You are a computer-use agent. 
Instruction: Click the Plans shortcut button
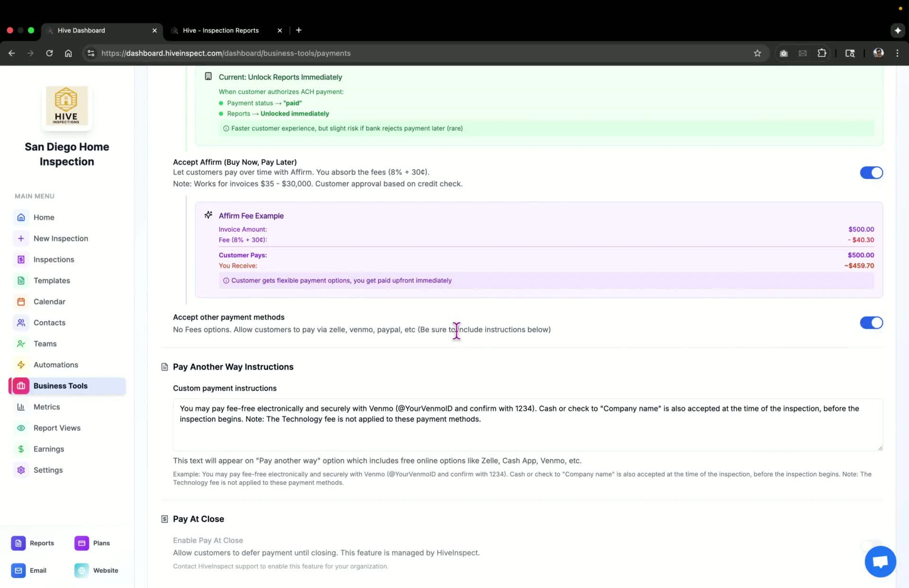pos(93,543)
